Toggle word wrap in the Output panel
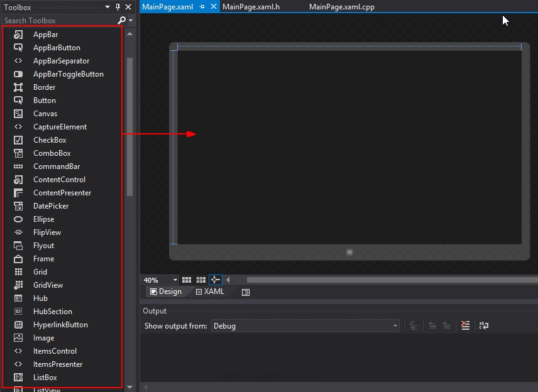Screen dimensions: 538x392 coord(483,325)
